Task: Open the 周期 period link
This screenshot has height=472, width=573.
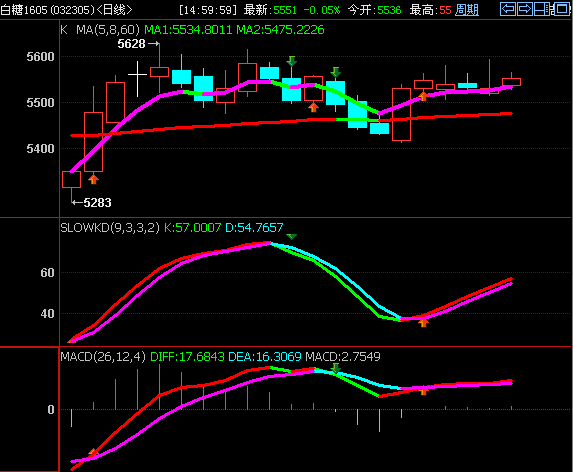Action: (467, 10)
